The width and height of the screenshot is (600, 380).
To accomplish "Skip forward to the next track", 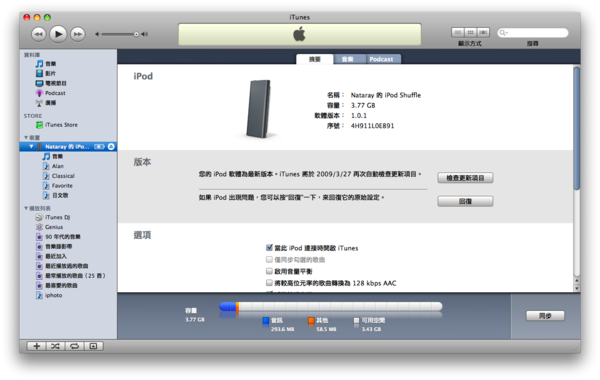I will [78, 34].
